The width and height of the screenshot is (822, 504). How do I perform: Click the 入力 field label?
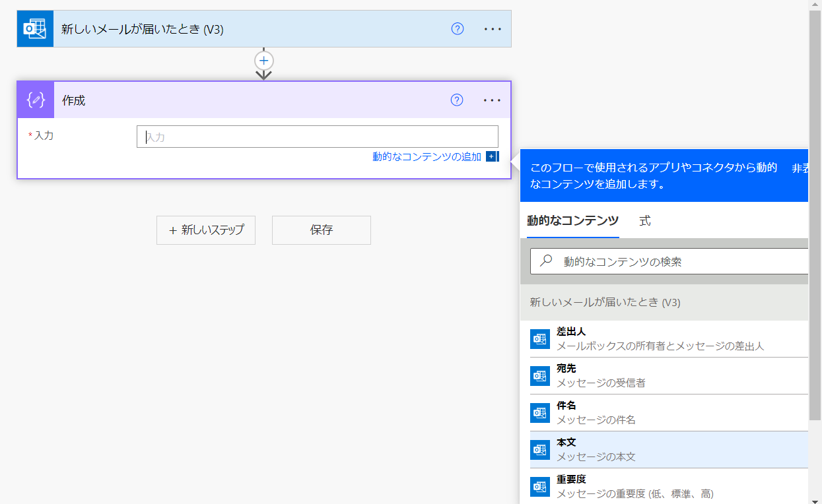tap(44, 135)
